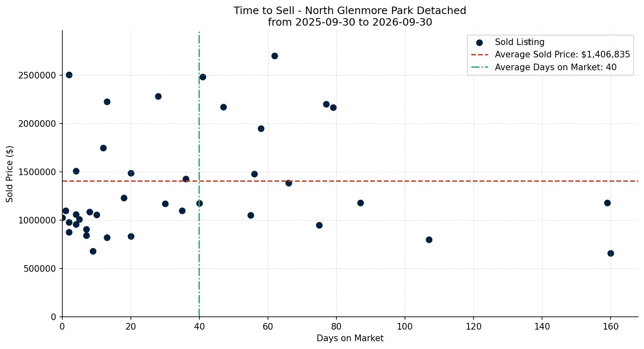Click the 'Sold Price ($)' y-axis label
Viewport: 644px width, 349px height.
coord(10,174)
